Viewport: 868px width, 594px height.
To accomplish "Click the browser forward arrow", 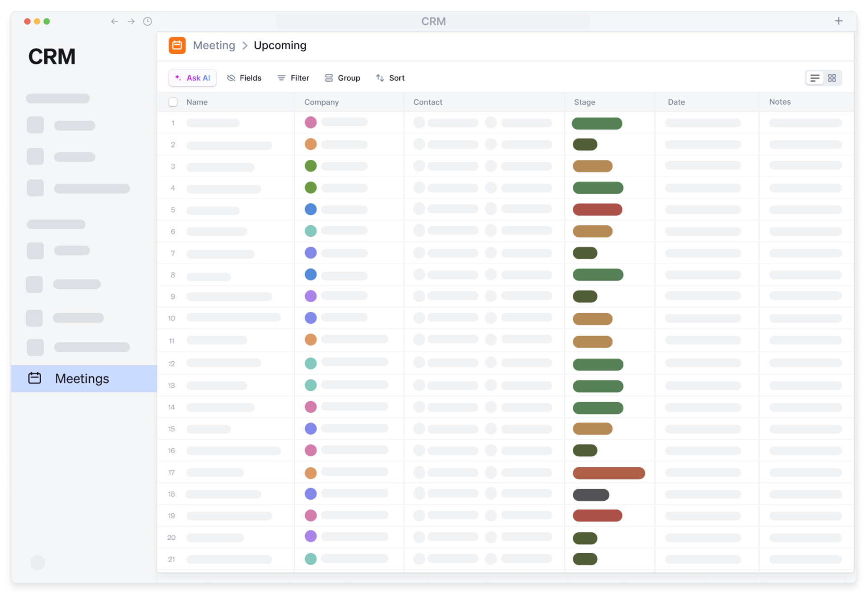I will point(131,21).
